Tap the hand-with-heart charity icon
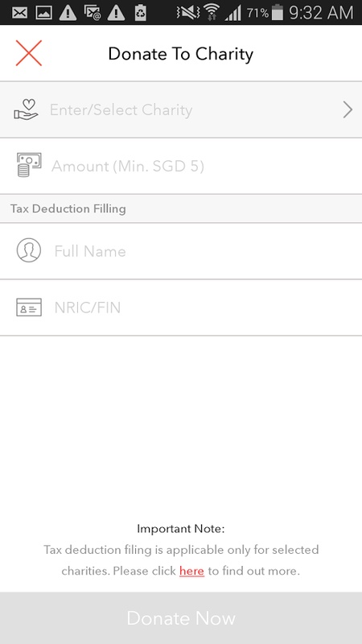 click(x=26, y=109)
